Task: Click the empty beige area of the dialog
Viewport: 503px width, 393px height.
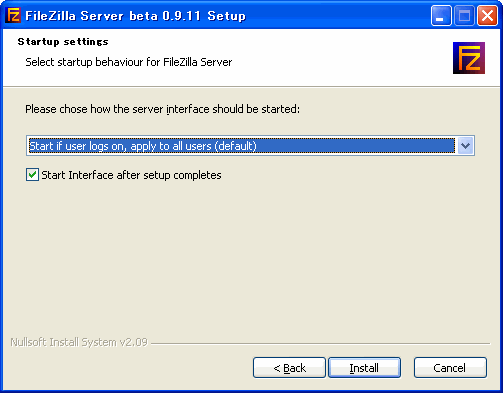Action: 250,260
